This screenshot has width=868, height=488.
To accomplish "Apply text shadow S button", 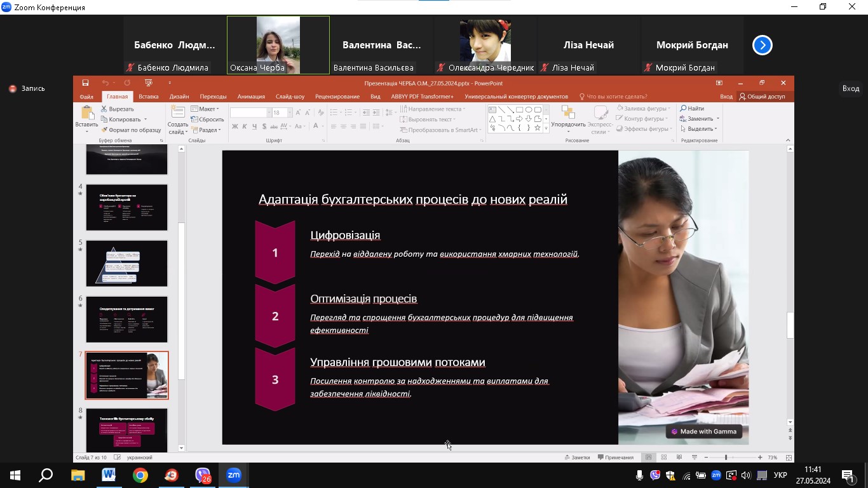I will point(265,126).
